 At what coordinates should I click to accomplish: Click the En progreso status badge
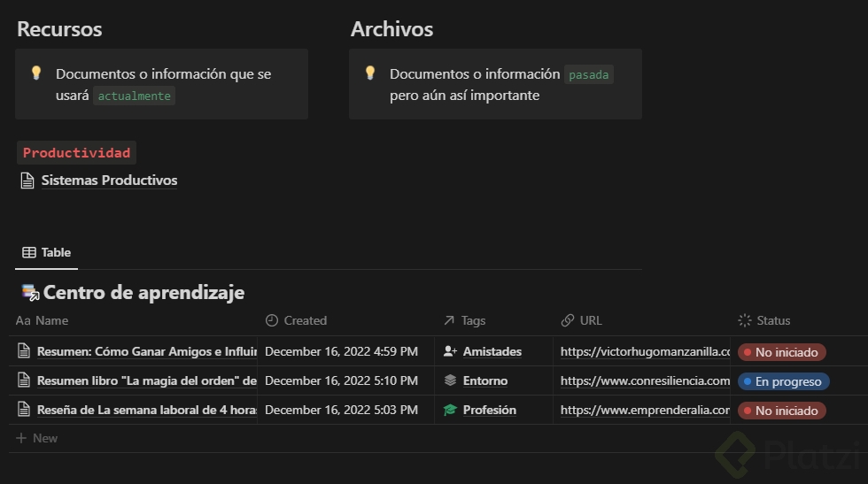coord(783,381)
